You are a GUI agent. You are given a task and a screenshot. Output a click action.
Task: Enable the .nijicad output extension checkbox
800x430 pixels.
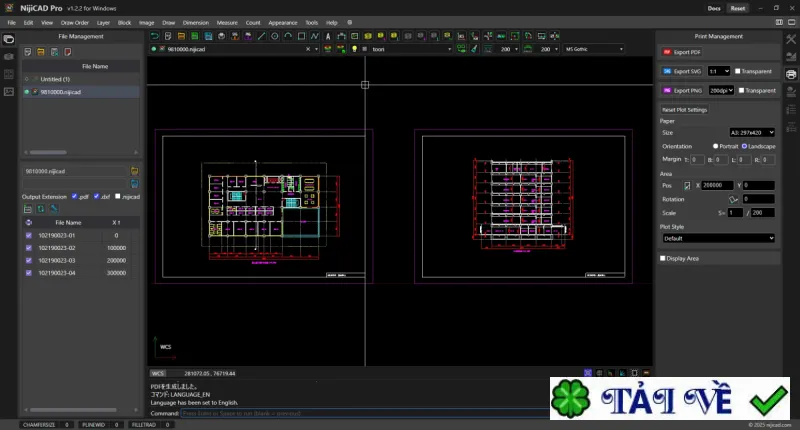(118, 196)
